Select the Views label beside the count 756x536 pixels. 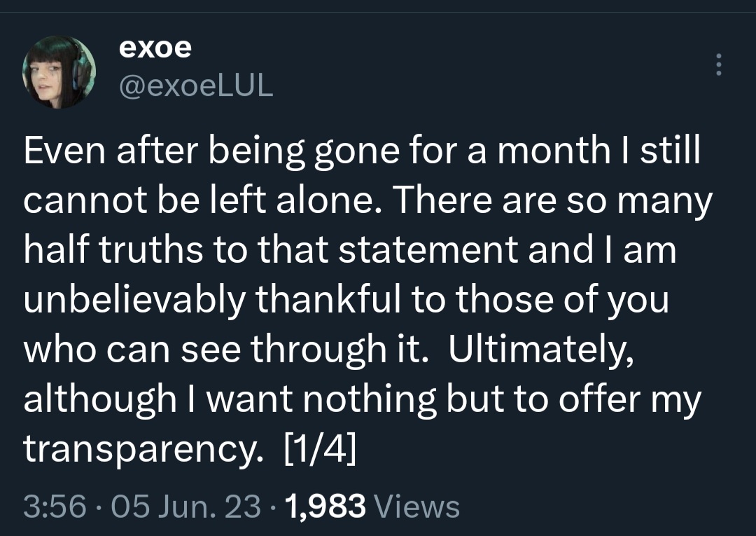click(416, 507)
